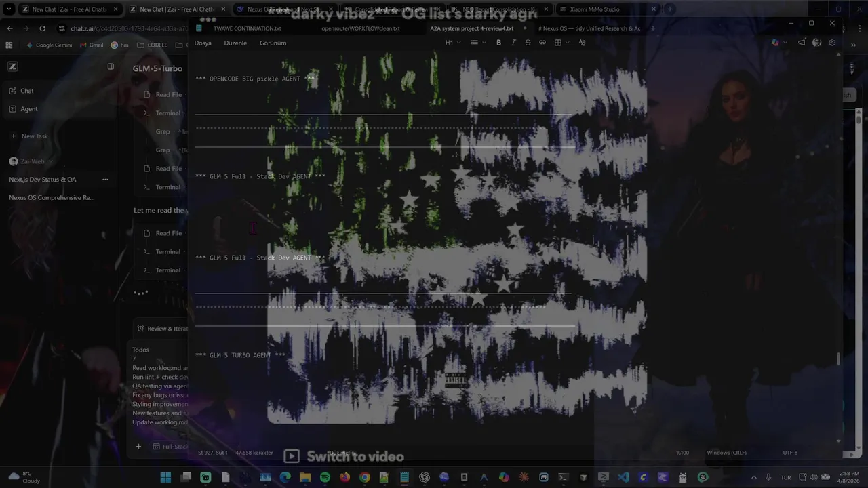Click the OPENCODE BIG pickle AGENT line

(255, 79)
